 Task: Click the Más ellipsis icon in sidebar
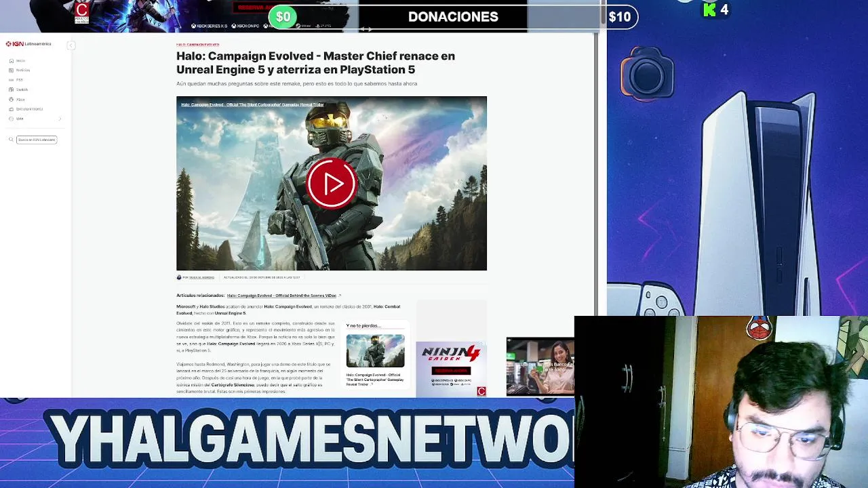pyautogui.click(x=11, y=119)
